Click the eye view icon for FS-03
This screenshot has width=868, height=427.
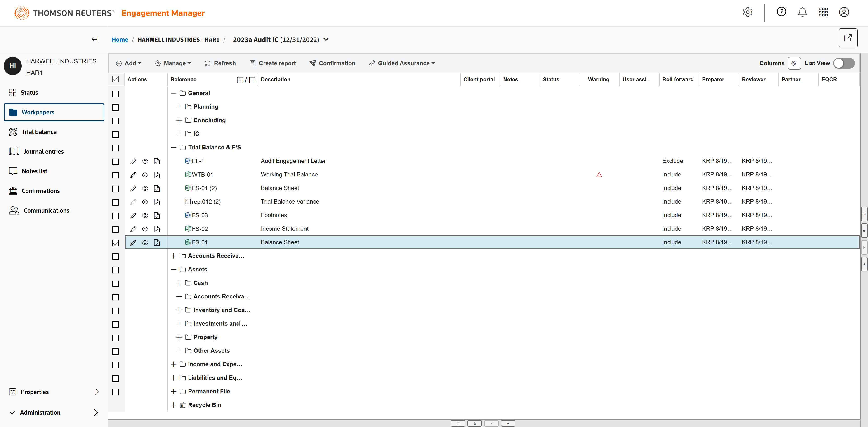pos(145,216)
